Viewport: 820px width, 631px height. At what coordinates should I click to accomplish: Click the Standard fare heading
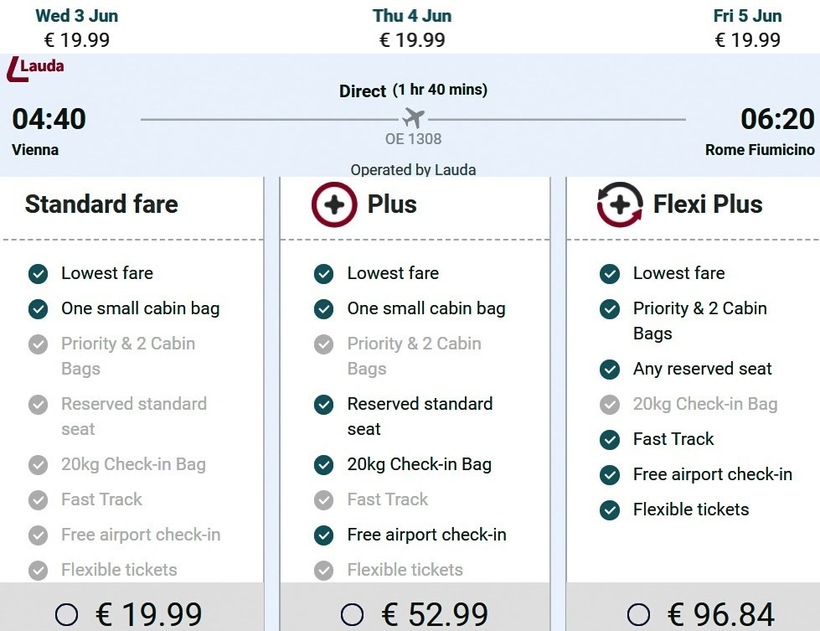coord(101,205)
